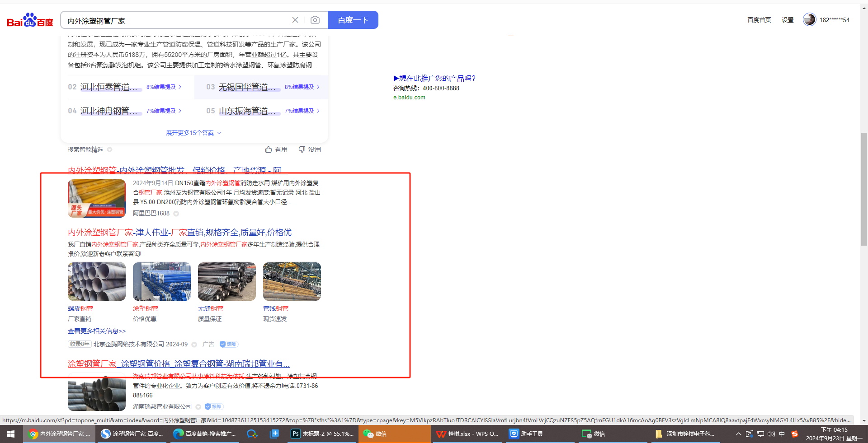Click the 保障 badge on the 北京企腾 ad
This screenshot has width=868, height=443.
[x=229, y=344]
